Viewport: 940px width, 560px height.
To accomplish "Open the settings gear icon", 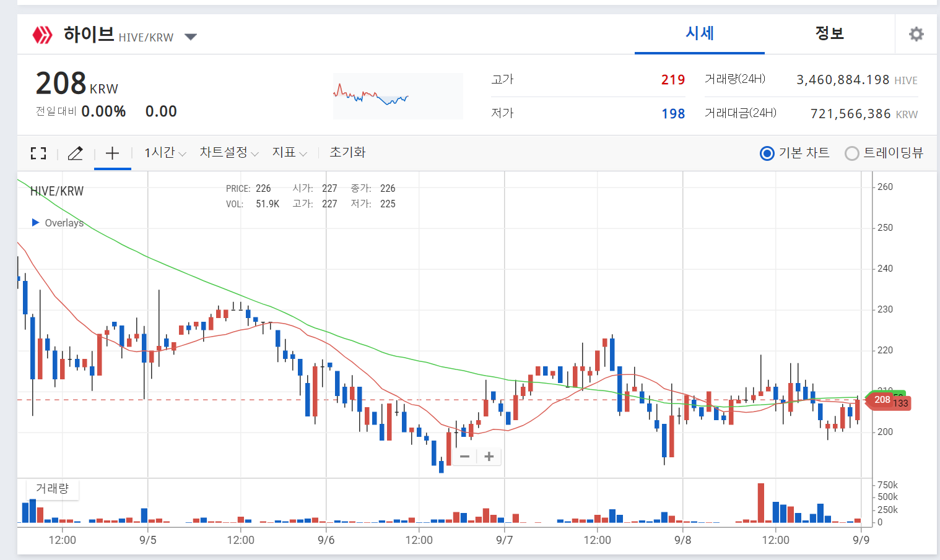I will coord(916,34).
